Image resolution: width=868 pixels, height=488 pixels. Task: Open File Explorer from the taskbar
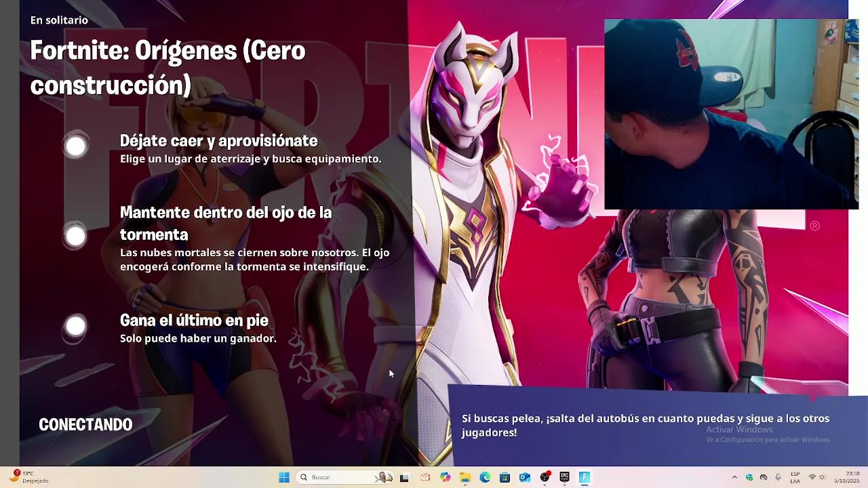[465, 477]
